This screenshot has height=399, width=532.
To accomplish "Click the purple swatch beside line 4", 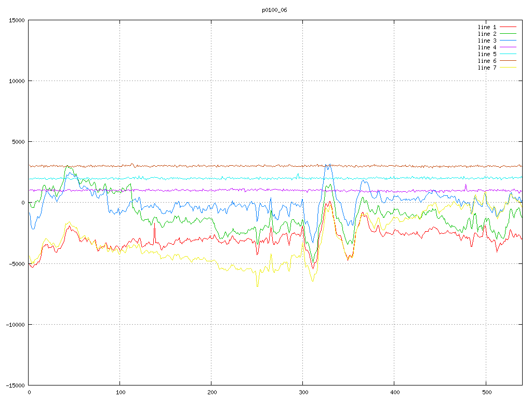I will pyautogui.click(x=508, y=47).
